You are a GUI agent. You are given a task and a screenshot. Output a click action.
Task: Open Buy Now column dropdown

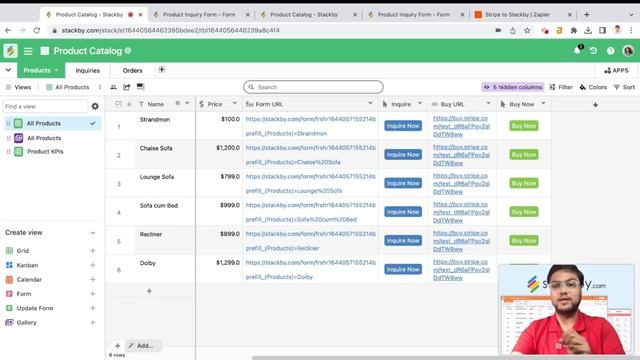point(543,104)
